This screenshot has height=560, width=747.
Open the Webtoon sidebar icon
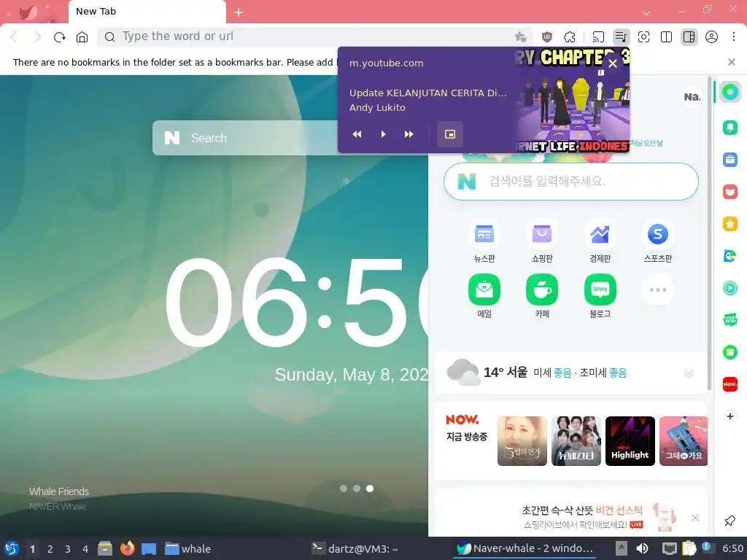[729, 320]
